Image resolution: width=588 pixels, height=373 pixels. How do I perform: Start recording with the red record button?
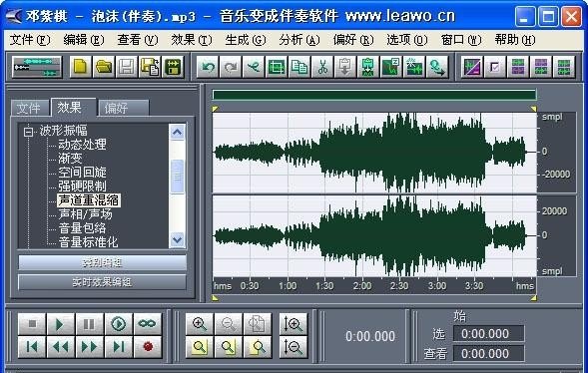tap(148, 347)
